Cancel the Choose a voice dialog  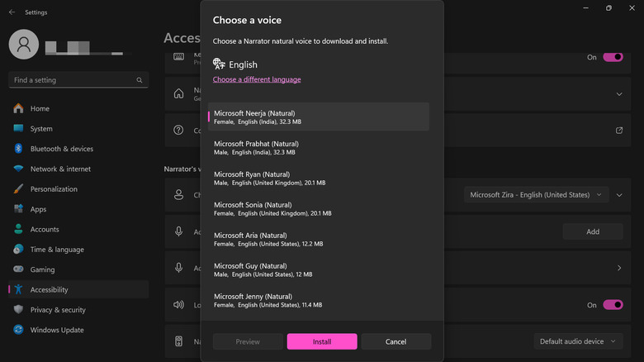tap(395, 341)
